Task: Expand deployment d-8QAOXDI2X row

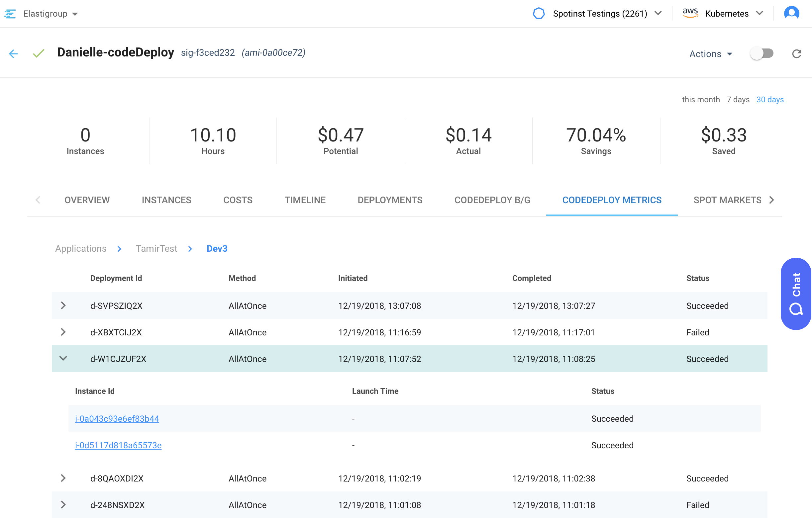Action: (x=63, y=478)
